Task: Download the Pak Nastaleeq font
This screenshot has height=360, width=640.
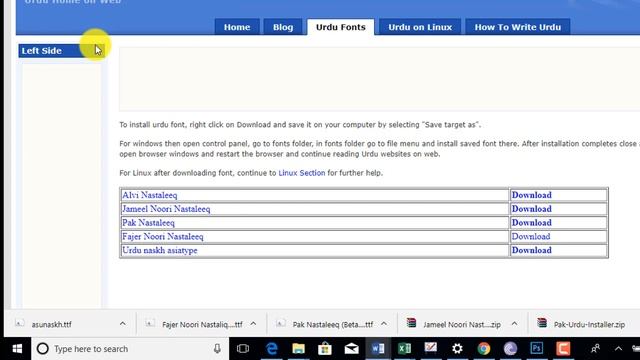Action: (531, 223)
